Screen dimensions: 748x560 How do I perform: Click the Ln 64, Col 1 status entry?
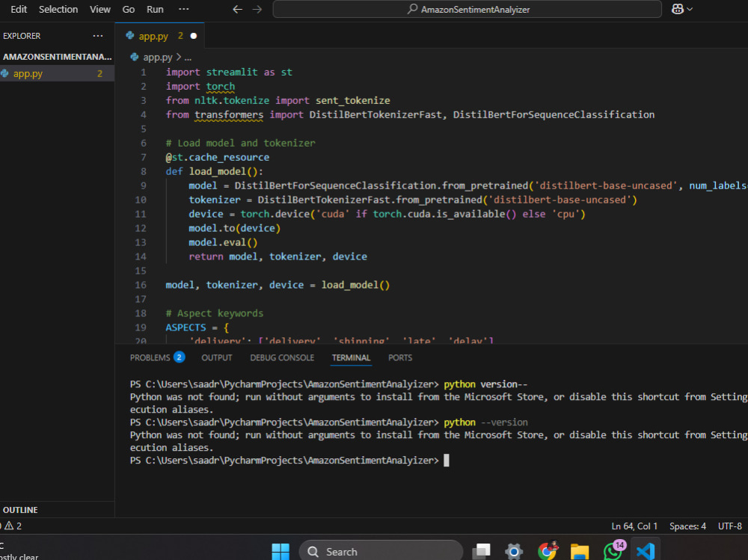634,526
